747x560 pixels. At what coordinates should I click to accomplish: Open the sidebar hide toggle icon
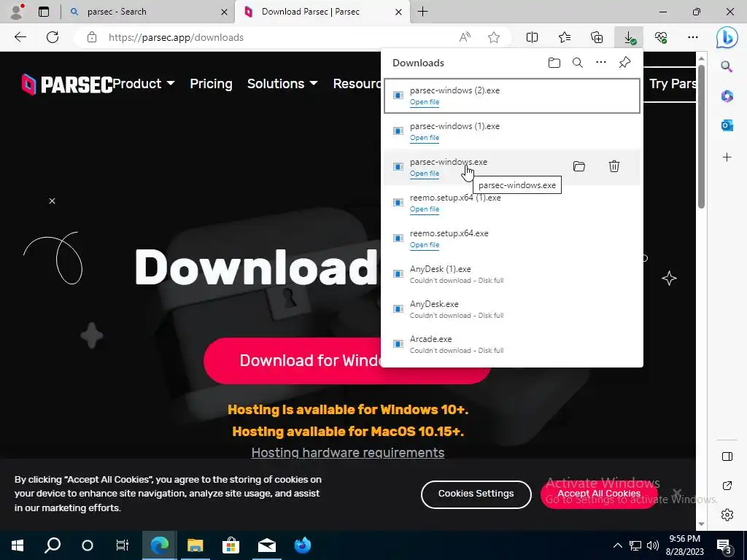tap(727, 456)
